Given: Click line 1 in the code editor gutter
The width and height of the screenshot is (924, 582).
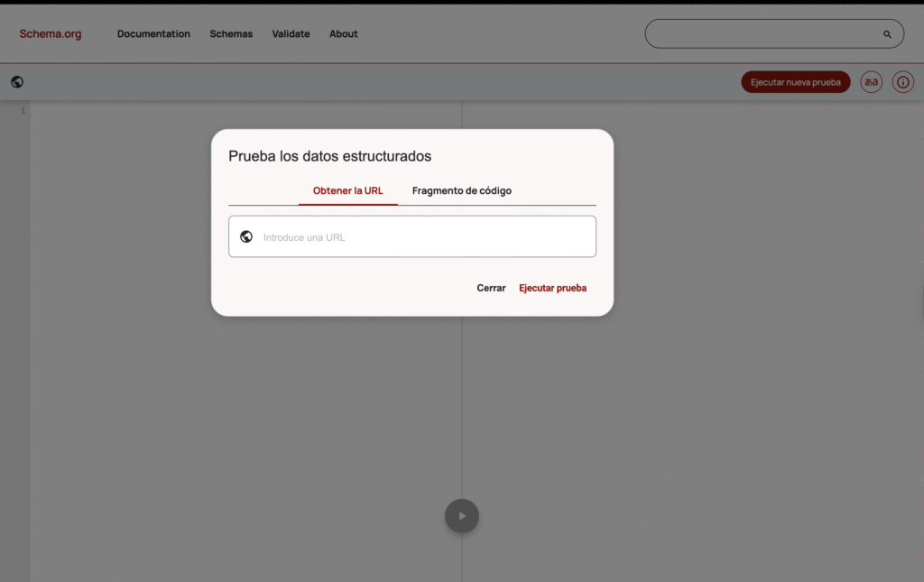Looking at the screenshot, I should coord(23,111).
